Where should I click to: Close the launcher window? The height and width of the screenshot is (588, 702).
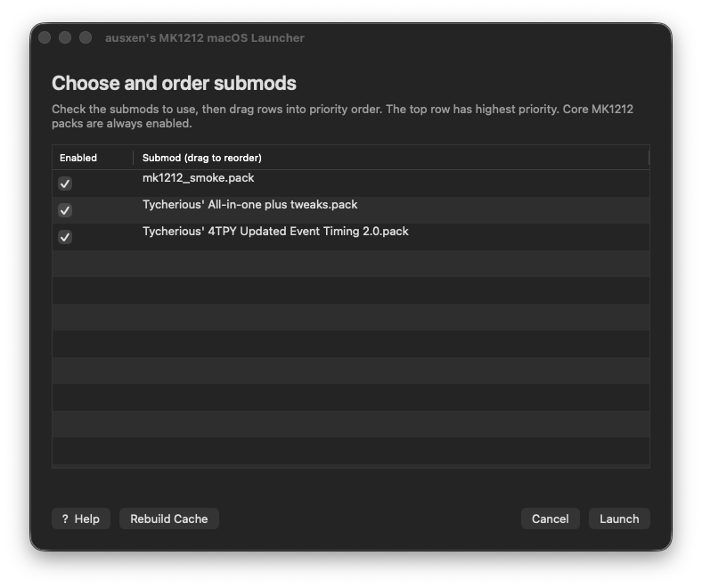tap(45, 37)
